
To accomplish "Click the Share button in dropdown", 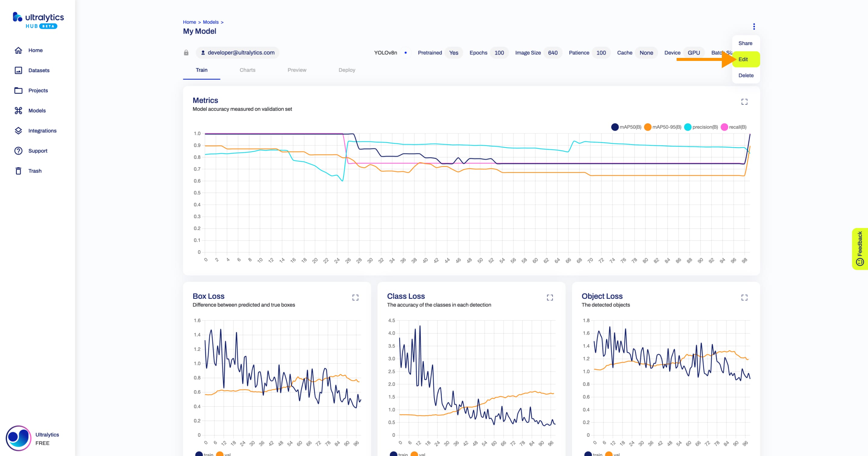I will pos(745,43).
